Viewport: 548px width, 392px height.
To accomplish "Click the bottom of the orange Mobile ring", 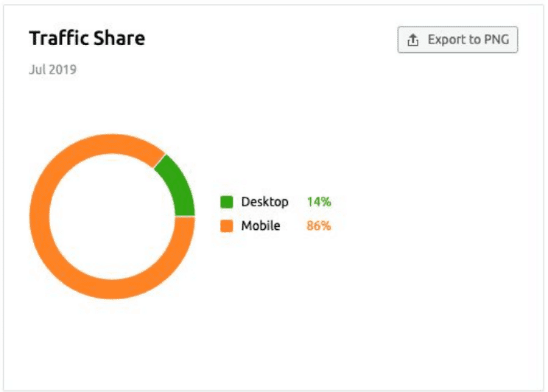I will coord(112,289).
